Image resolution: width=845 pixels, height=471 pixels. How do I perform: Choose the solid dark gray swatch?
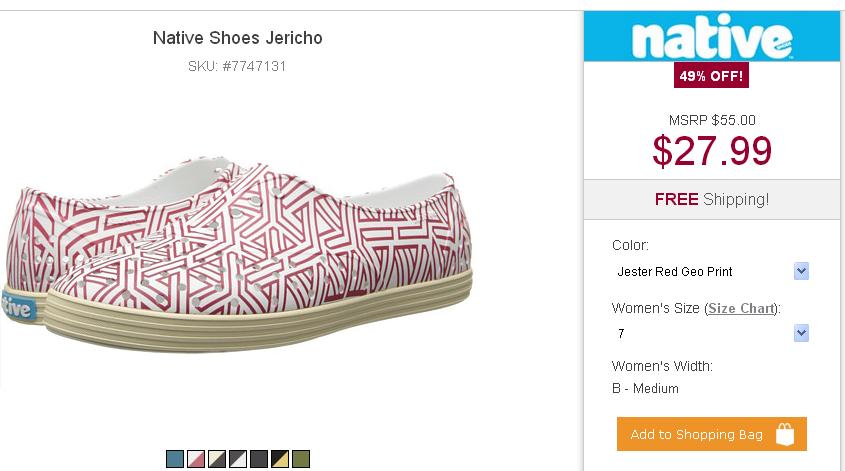click(259, 459)
